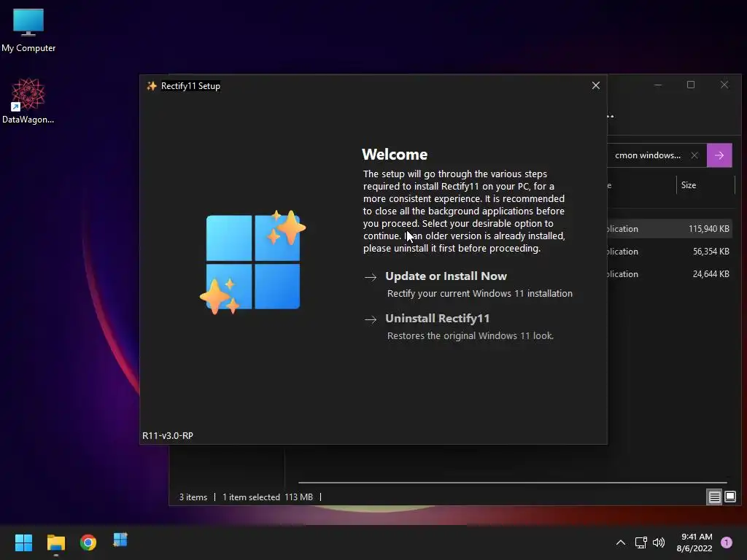Click the 3 items status bar text

(193, 497)
